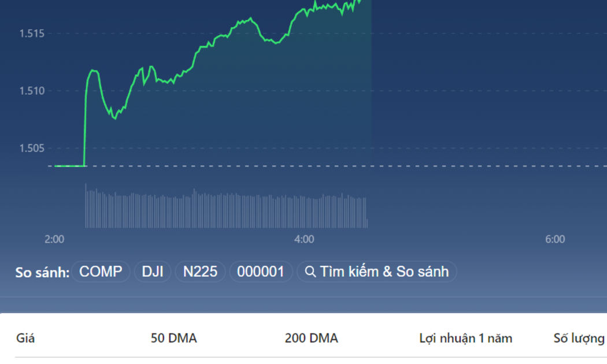Add DJI index to comparison
The width and height of the screenshot is (607, 364).
(x=153, y=272)
